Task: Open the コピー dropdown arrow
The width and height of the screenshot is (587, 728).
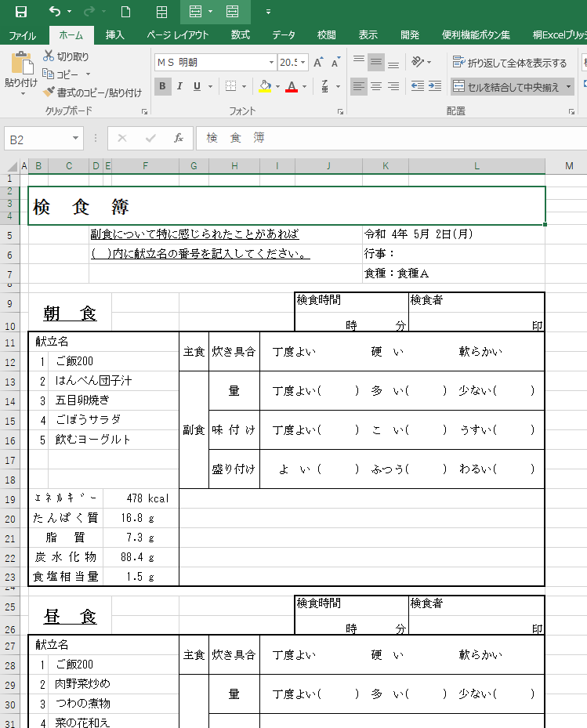Action: pos(88,74)
